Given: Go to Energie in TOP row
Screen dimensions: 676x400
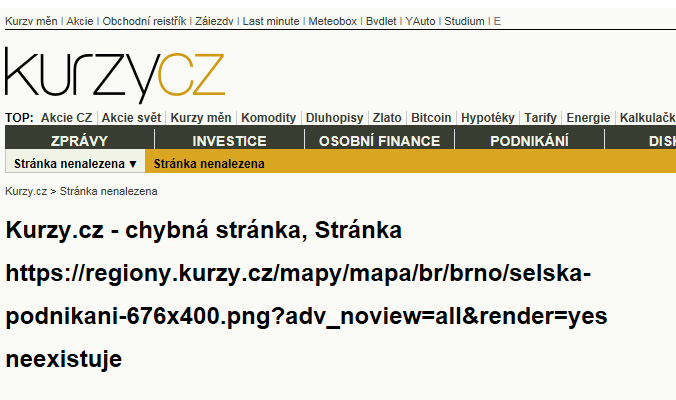Looking at the screenshot, I should (588, 118).
